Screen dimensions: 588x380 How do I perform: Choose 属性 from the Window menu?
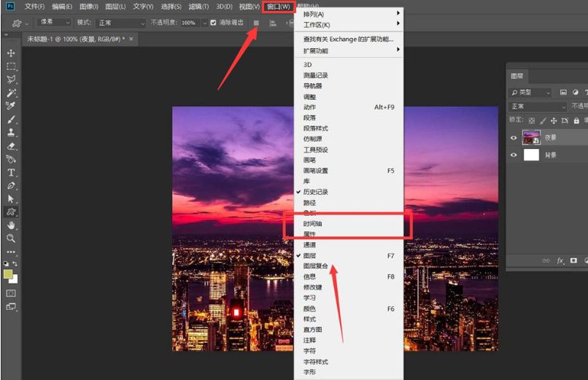tap(310, 234)
